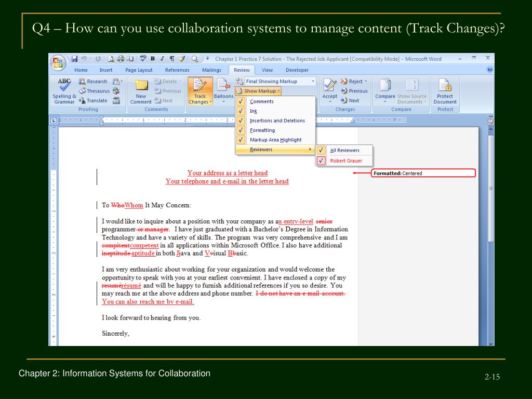Open the Page Layout tab
This screenshot has height=399, width=532.
[139, 70]
